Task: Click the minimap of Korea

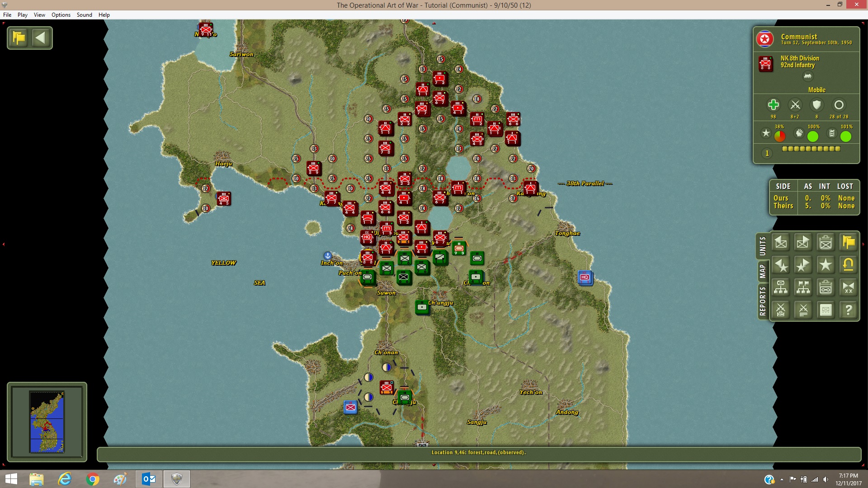Action: [47, 422]
